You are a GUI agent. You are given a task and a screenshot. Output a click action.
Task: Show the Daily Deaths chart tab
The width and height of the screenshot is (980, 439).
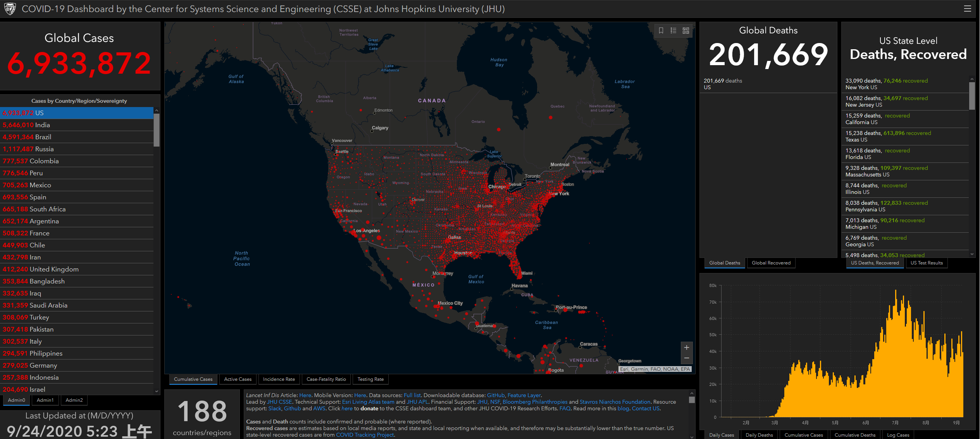(x=759, y=435)
